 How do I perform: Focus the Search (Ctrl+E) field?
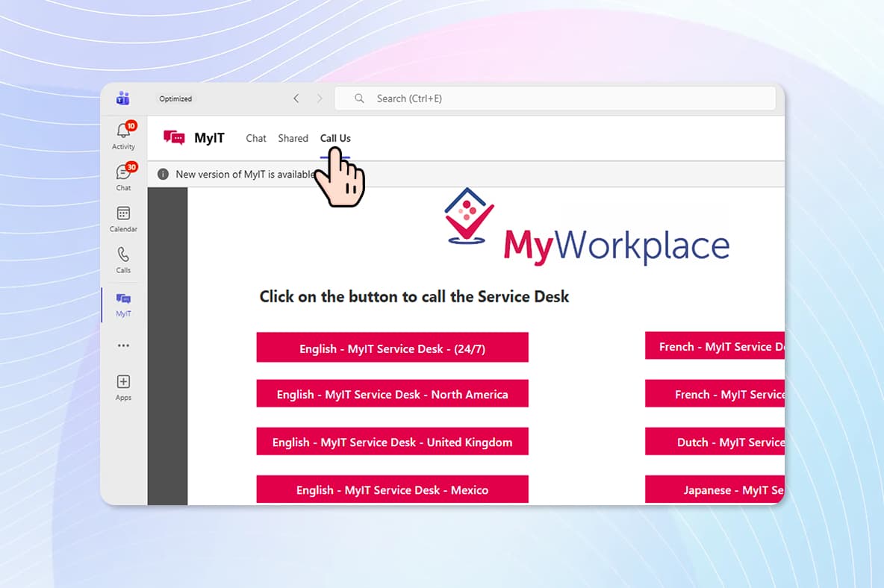pyautogui.click(x=555, y=98)
